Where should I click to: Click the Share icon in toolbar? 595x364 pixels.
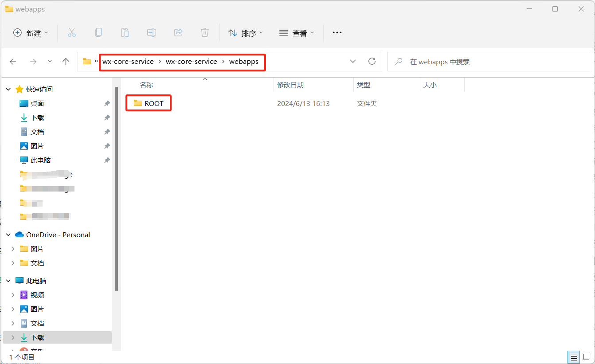point(178,33)
